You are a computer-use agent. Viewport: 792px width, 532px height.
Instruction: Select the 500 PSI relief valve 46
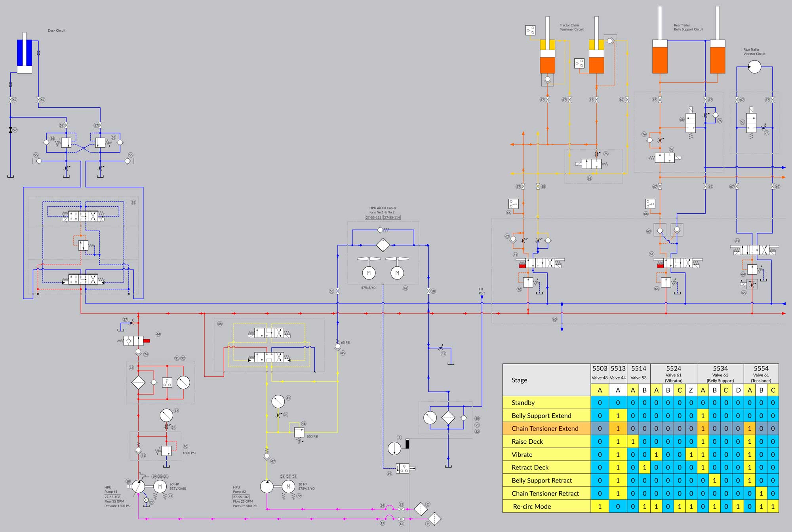(x=299, y=432)
